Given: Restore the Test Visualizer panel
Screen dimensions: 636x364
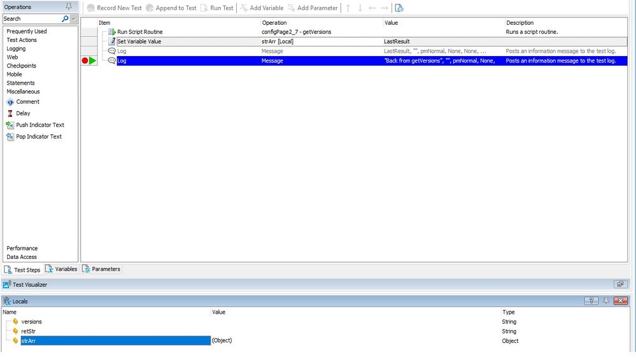Looking at the screenshot, I should click(618, 284).
